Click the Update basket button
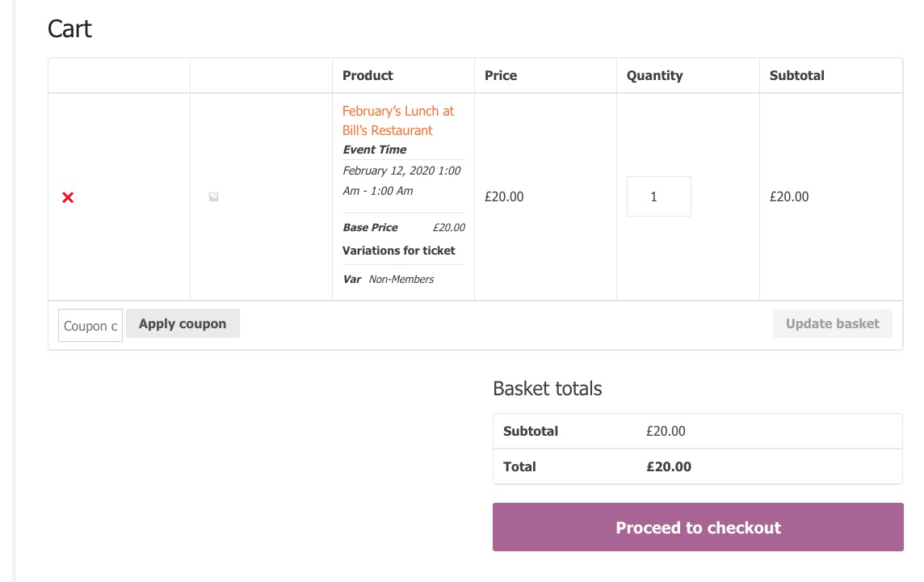924x582 pixels. (x=832, y=323)
